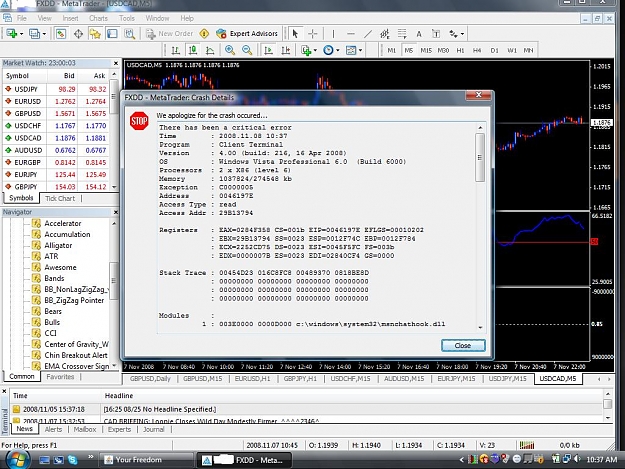Open the Data Window icon
625x469 pixels.
pos(78,34)
